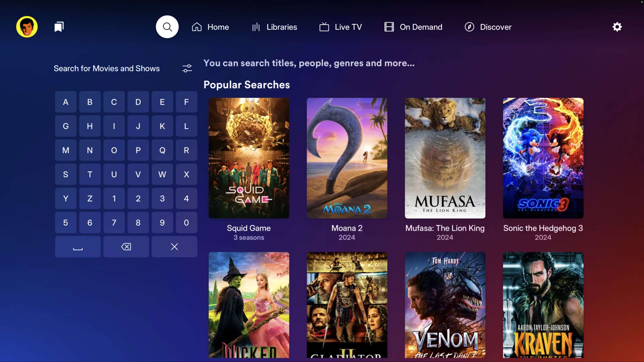The image size is (644, 362).
Task: Tap letter E on keyboard
Action: pos(162,102)
